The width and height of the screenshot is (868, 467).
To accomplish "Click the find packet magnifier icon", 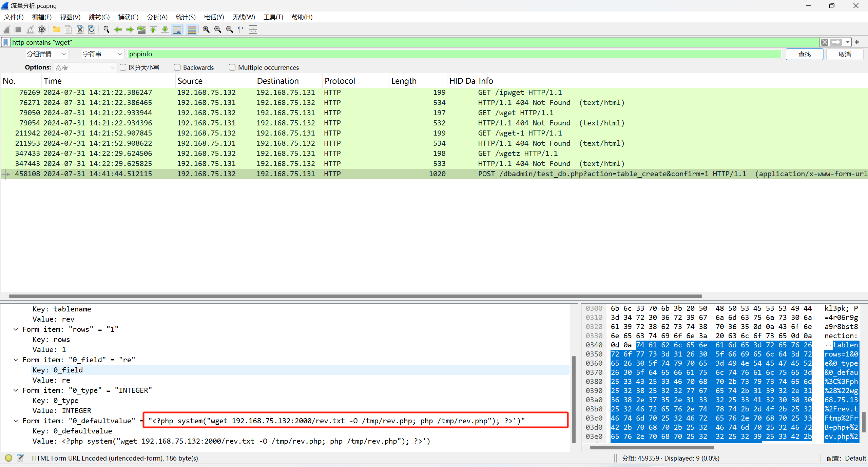I will 107,30.
